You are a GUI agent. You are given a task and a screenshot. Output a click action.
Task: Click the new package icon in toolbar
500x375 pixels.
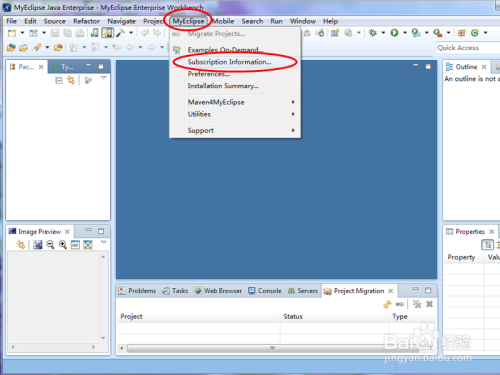click(462, 33)
